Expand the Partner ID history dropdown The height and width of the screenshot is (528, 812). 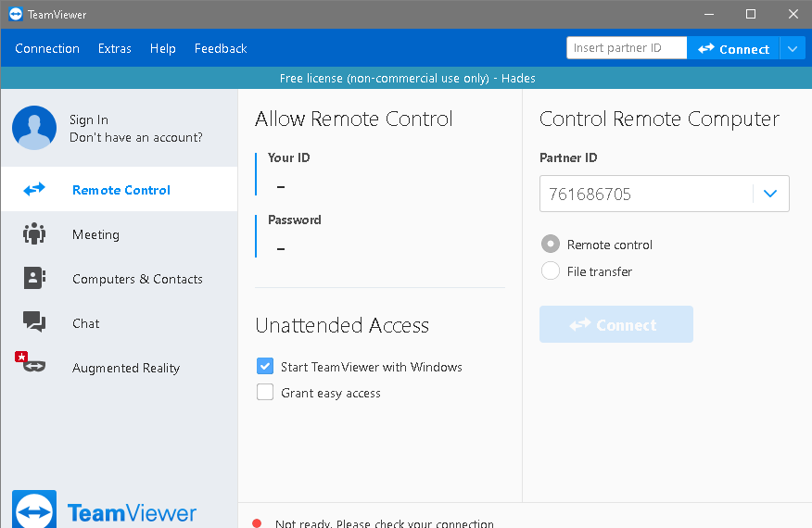[770, 194]
